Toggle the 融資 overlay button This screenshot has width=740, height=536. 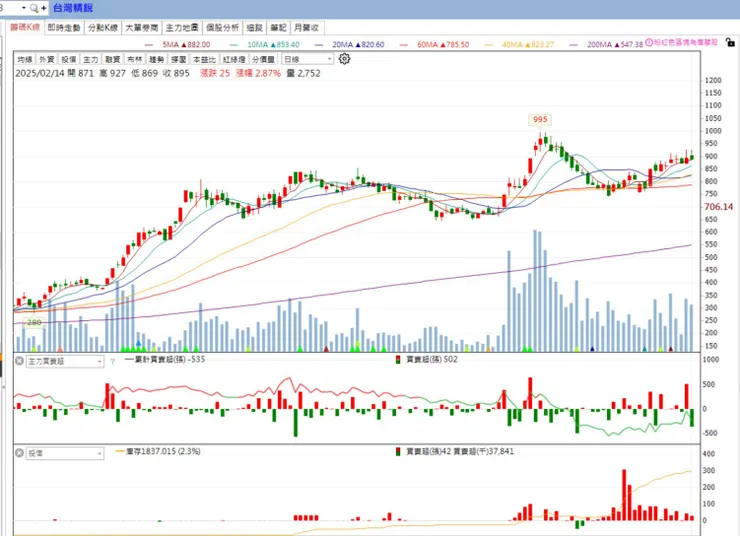click(x=113, y=59)
